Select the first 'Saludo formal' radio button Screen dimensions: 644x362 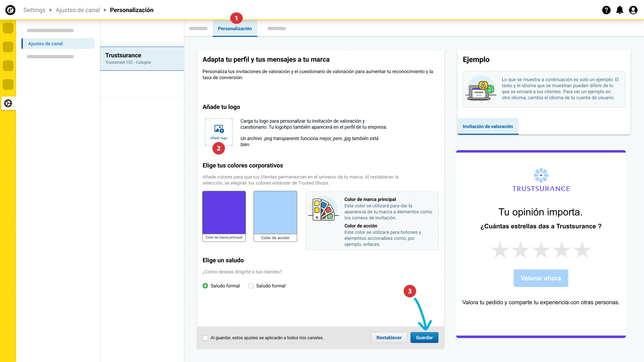point(205,286)
